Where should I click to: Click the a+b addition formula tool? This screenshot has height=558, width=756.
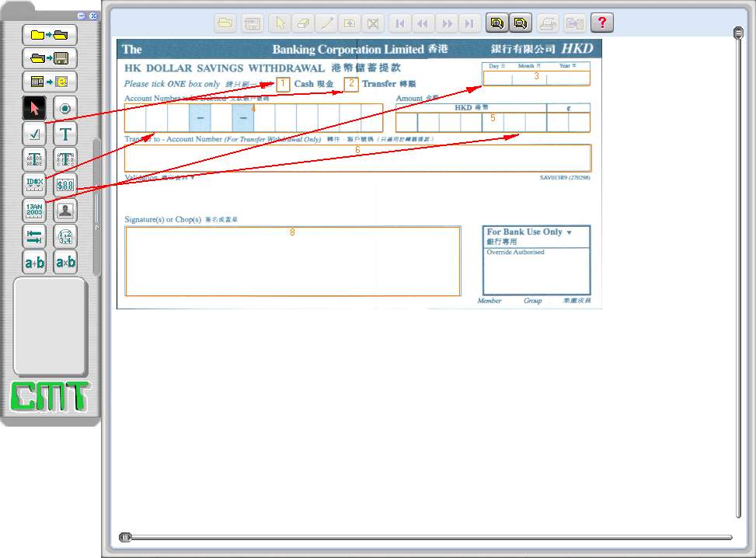33,262
